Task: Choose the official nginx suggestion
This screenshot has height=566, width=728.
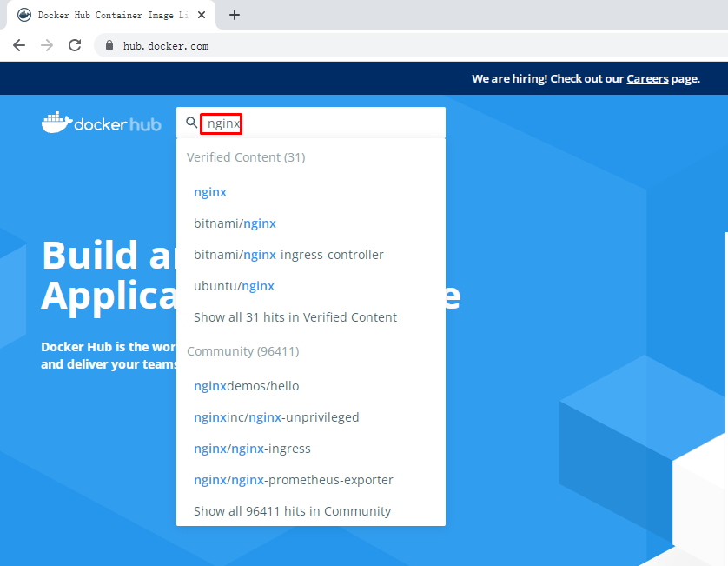Action: [210, 192]
